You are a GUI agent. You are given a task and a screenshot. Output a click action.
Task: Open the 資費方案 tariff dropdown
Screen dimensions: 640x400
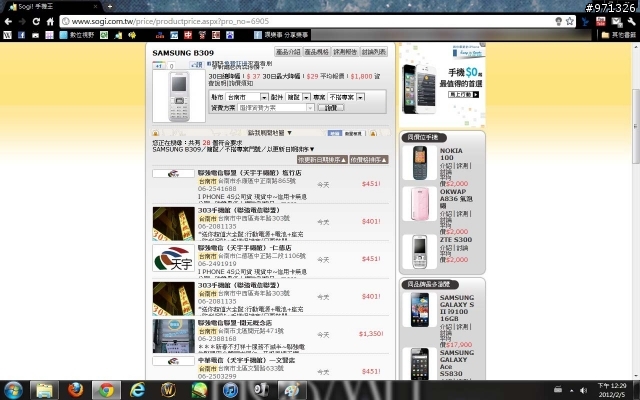click(276, 108)
